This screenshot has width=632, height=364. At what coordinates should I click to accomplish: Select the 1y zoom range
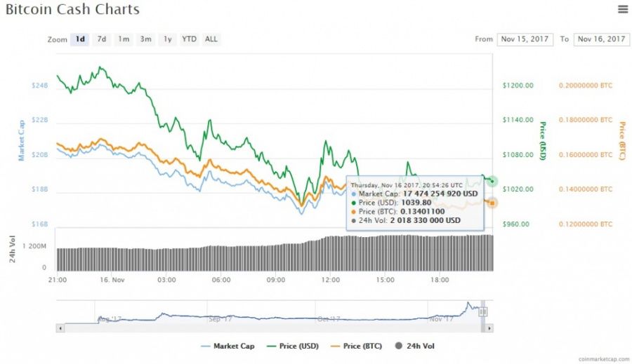167,39
